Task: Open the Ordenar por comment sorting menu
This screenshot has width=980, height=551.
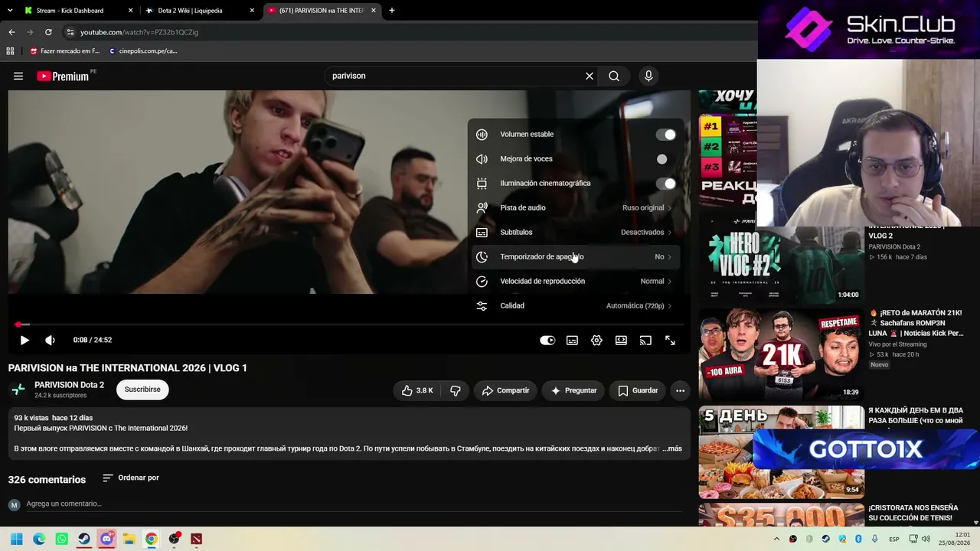Action: click(131, 478)
